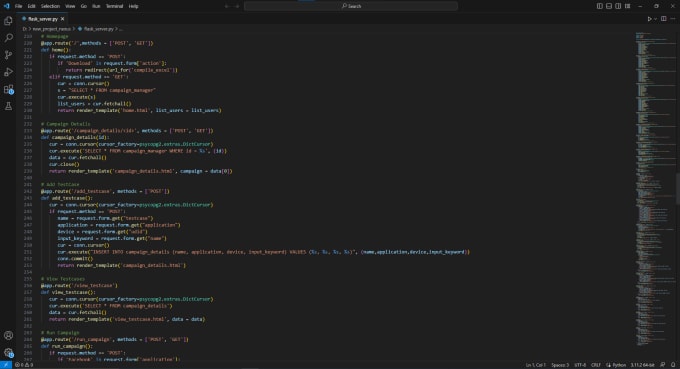The height and width of the screenshot is (369, 680).
Task: Click the "SELECT * FROM campaign_manager" string
Action: tap(112, 90)
